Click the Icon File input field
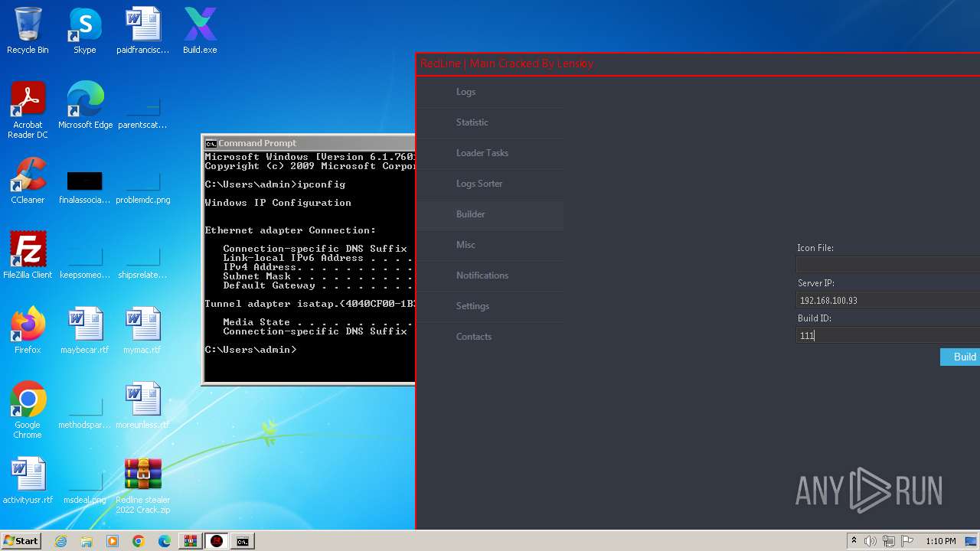This screenshot has width=980, height=551. (888, 265)
